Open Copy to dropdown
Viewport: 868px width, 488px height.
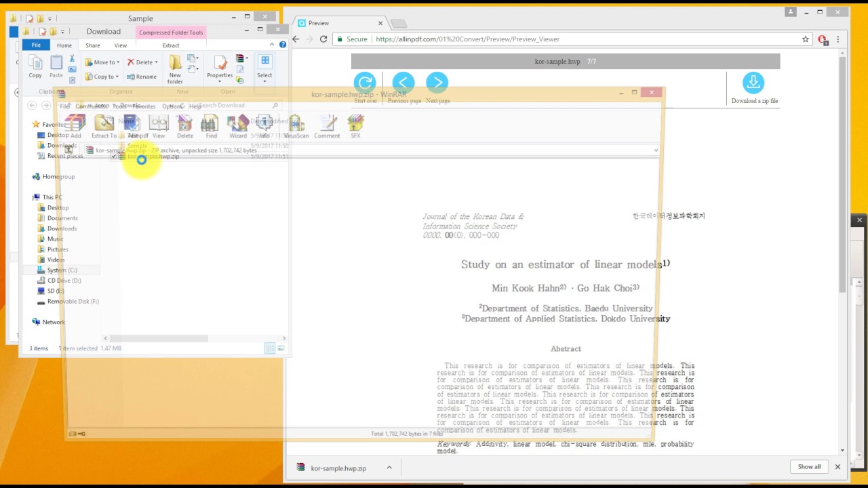click(x=102, y=77)
